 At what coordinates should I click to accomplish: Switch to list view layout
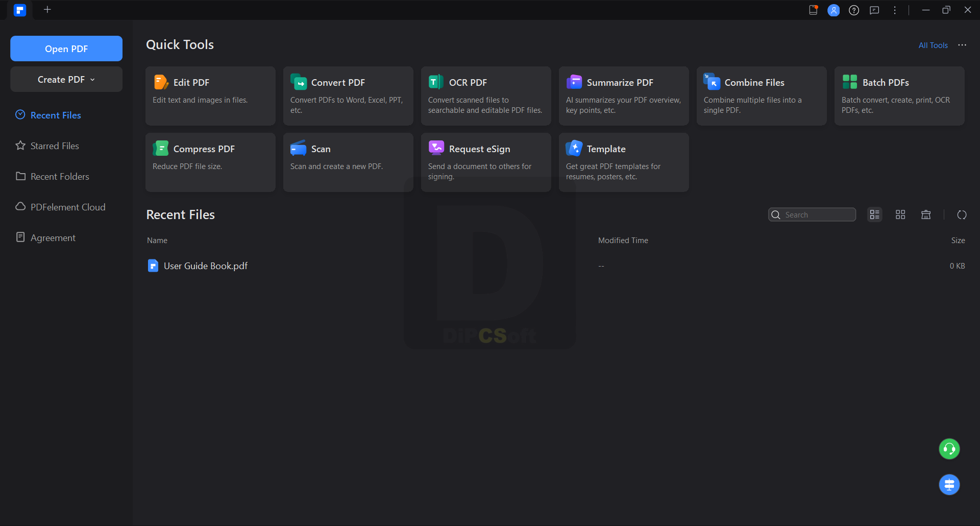[875, 214]
